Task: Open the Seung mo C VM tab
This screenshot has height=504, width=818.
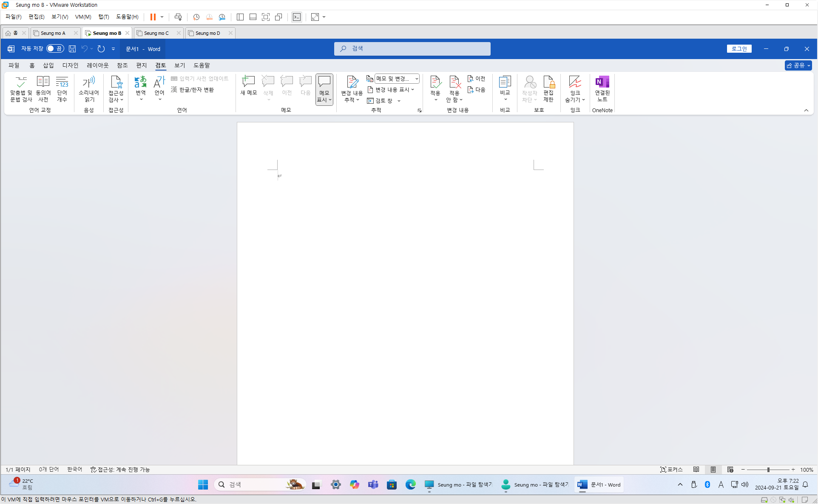Action: click(x=156, y=33)
